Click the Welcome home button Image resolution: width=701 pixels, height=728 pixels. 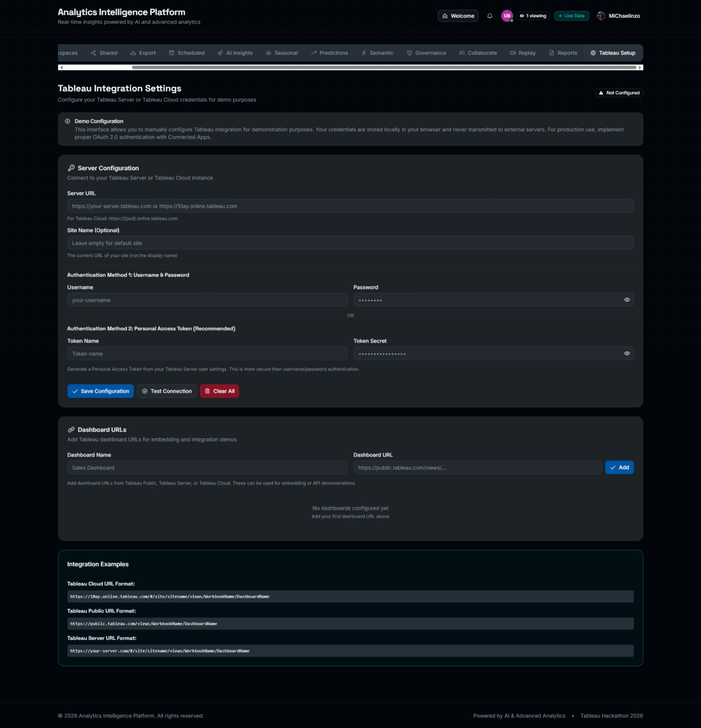458,16
